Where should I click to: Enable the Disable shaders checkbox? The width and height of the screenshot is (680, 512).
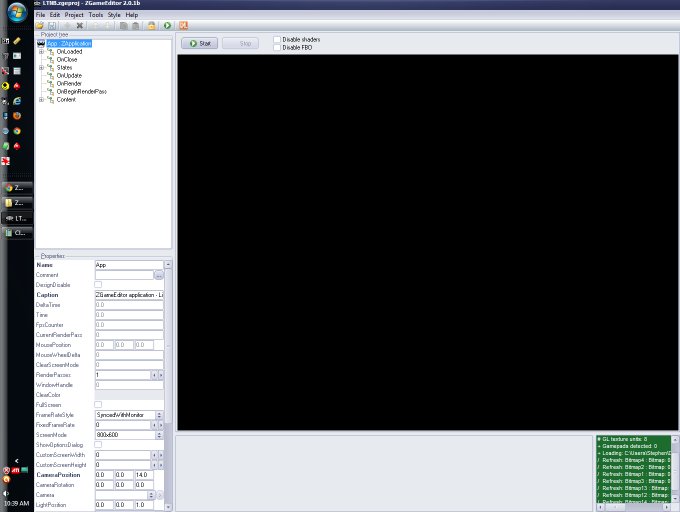tap(277, 39)
